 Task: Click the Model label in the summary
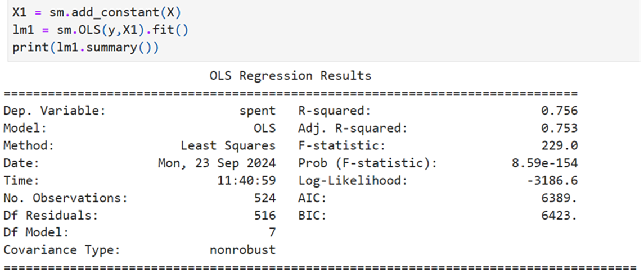coord(25,129)
